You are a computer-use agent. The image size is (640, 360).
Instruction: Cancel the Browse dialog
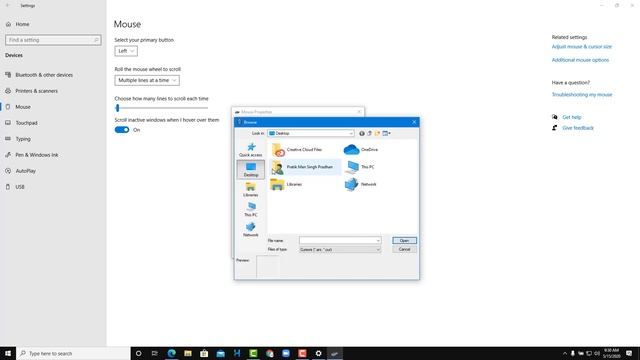[404, 249]
